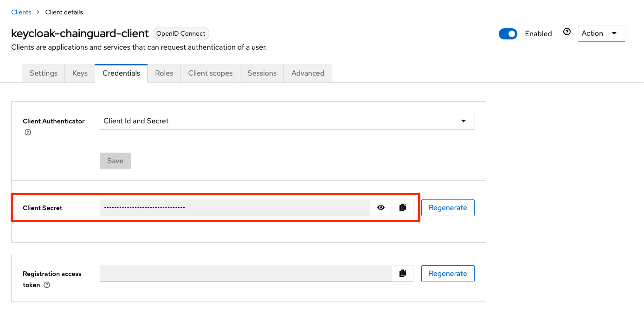Go to the Advanced tab
Image resolution: width=644 pixels, height=321 pixels.
pos(308,73)
